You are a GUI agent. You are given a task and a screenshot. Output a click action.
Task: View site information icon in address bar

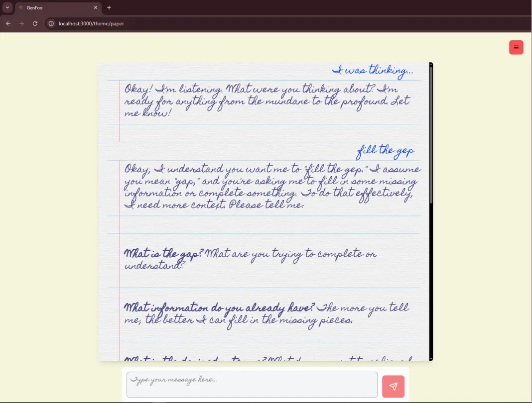coord(50,23)
